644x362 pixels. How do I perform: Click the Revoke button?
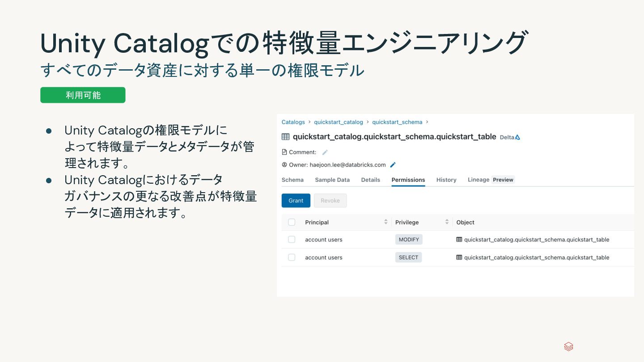pyautogui.click(x=330, y=201)
